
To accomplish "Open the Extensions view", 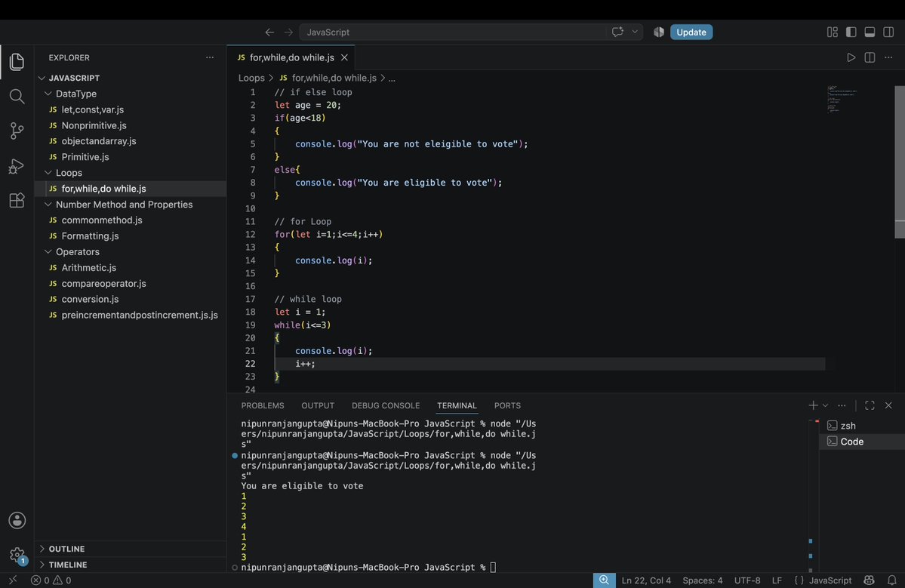I will (x=17, y=200).
